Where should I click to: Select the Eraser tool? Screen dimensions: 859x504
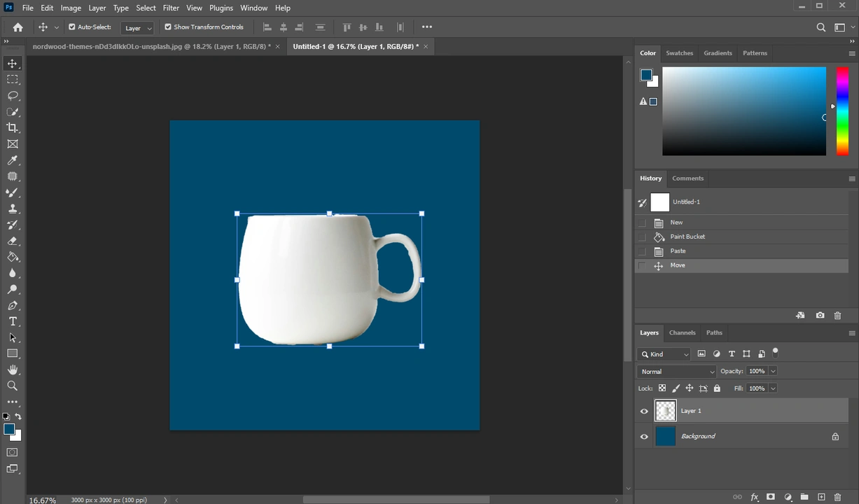[x=13, y=241]
